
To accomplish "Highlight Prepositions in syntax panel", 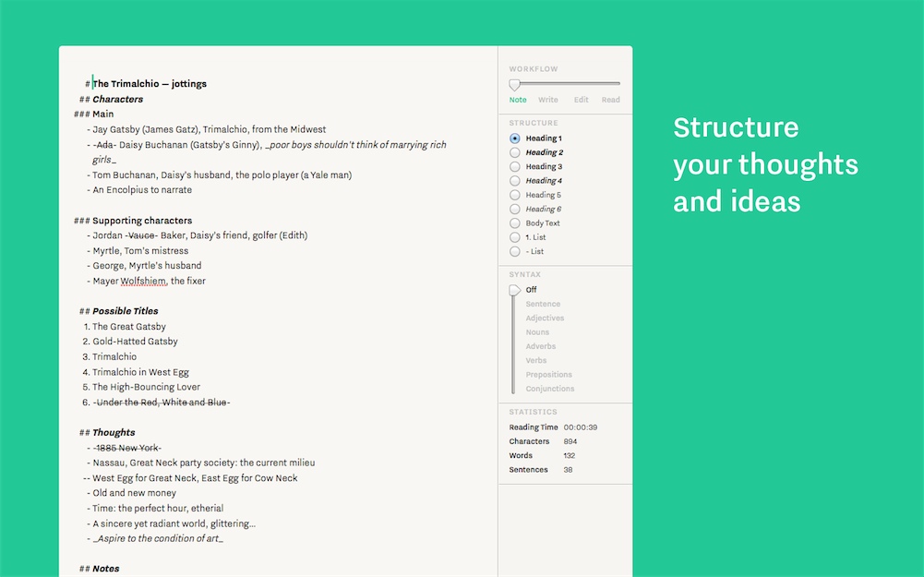I will [548, 375].
